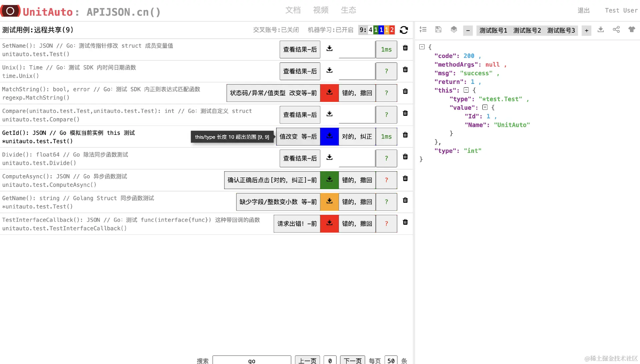Click 对的，纠正 button in GetId() row
Viewport: 640px width, 364px height.
[x=357, y=137]
